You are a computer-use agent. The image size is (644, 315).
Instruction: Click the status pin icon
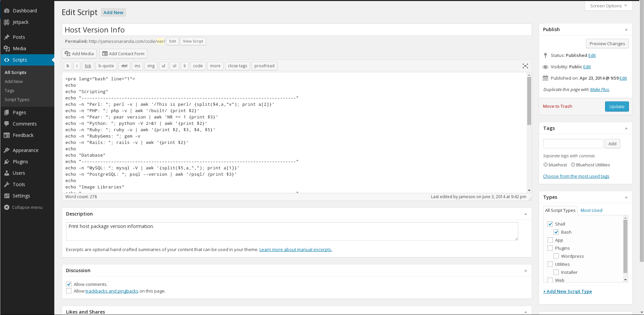click(545, 56)
